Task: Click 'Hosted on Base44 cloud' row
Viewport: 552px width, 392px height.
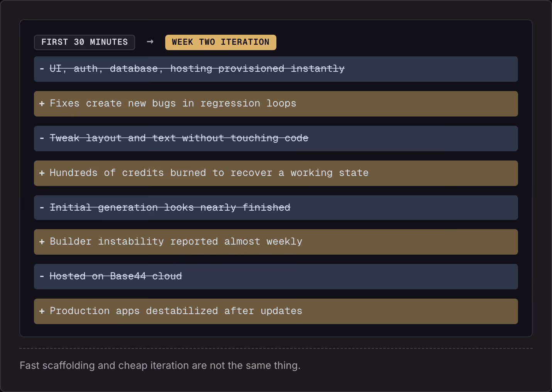Action: [x=276, y=277]
